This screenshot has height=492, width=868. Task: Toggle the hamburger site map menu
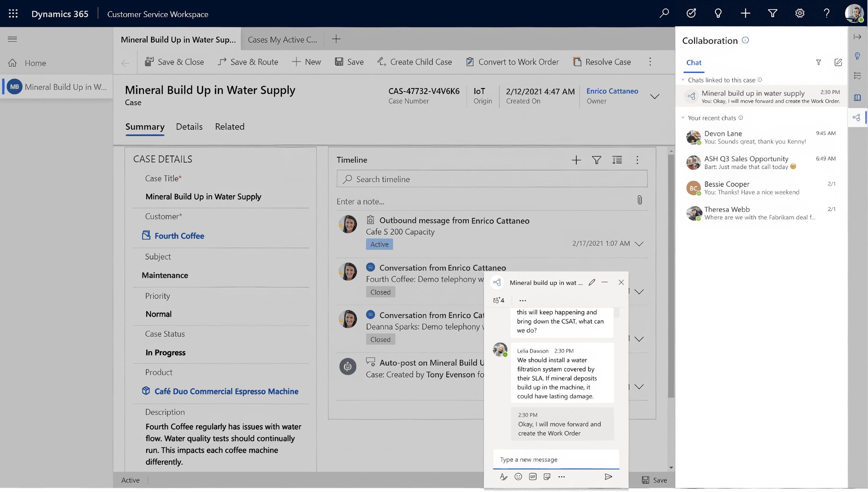click(12, 39)
